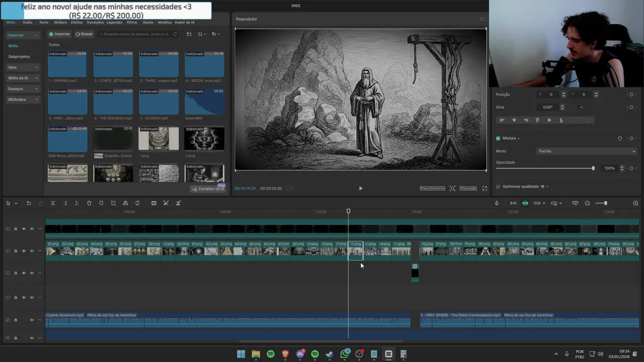This screenshot has width=644, height=362.
Task: Click the trim start bracket icon
Action: 65,203
